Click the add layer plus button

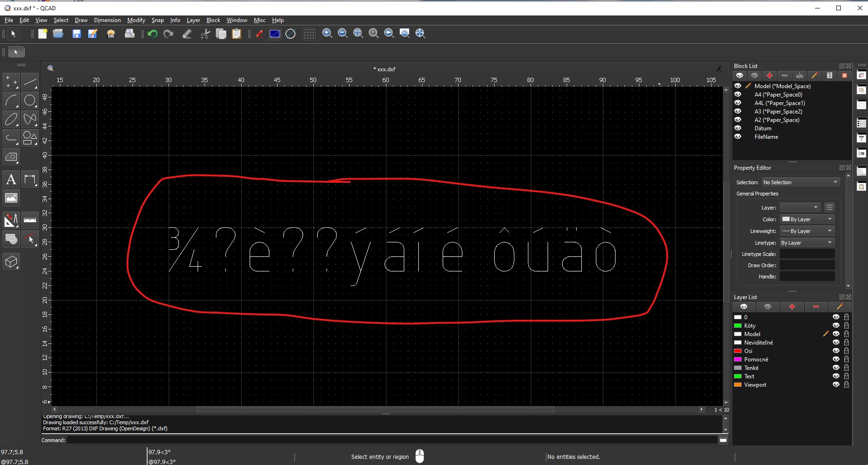pos(792,307)
